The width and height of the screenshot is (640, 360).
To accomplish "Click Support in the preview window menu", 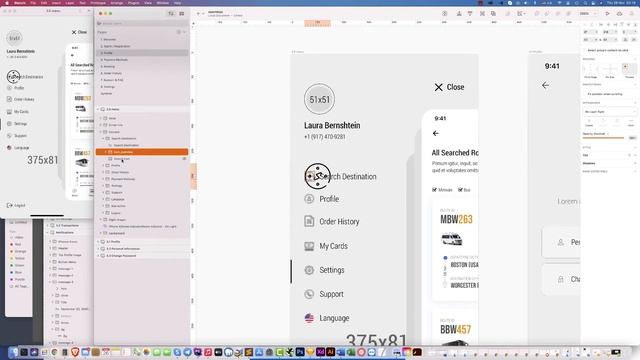I will point(20,136).
